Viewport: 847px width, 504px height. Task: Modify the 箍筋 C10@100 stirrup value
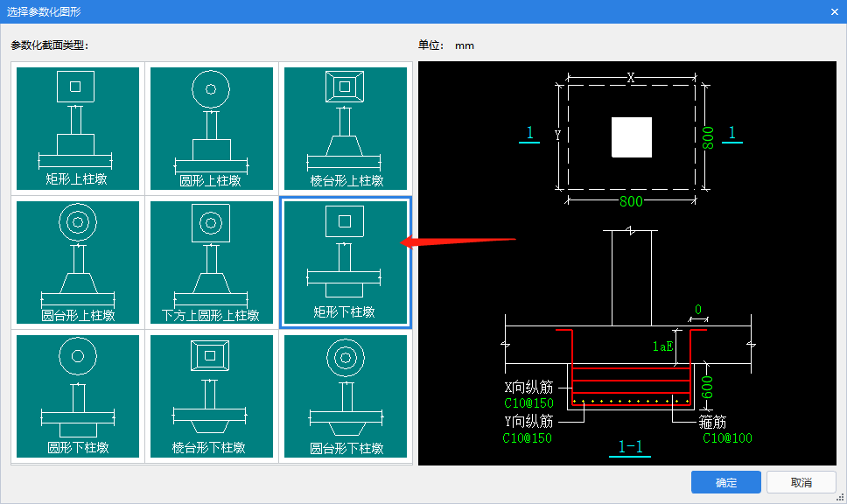coord(727,438)
